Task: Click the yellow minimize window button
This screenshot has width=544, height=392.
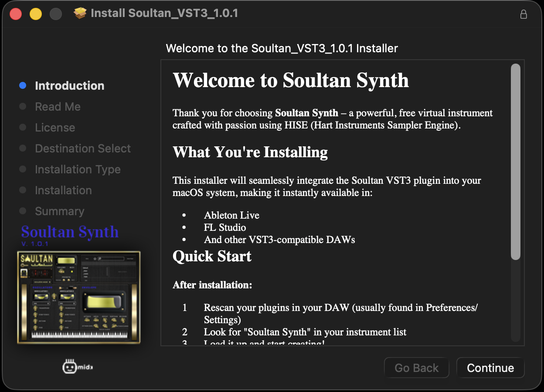Action: pyautogui.click(x=36, y=14)
